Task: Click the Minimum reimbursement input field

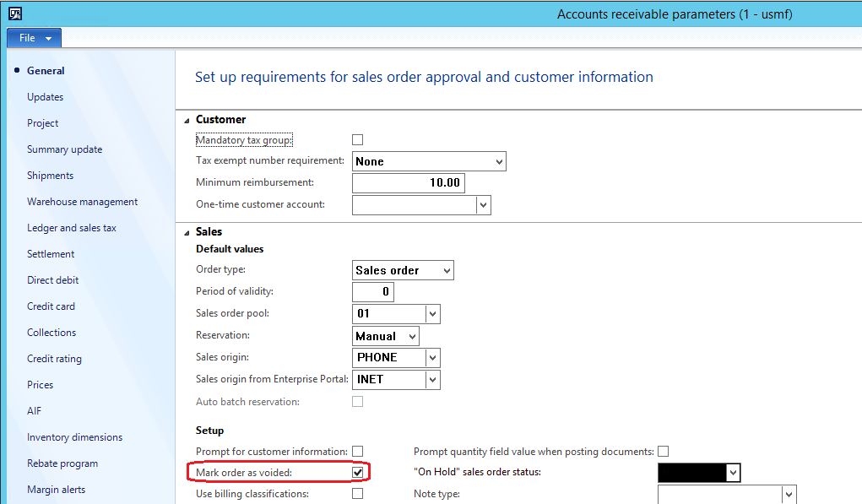Action: click(409, 182)
